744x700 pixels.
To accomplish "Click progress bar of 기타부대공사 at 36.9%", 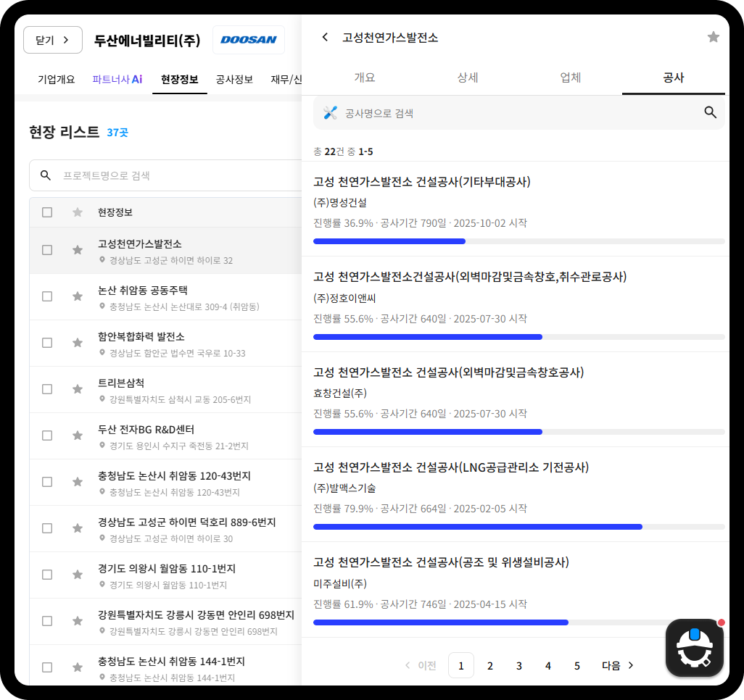I will point(519,241).
